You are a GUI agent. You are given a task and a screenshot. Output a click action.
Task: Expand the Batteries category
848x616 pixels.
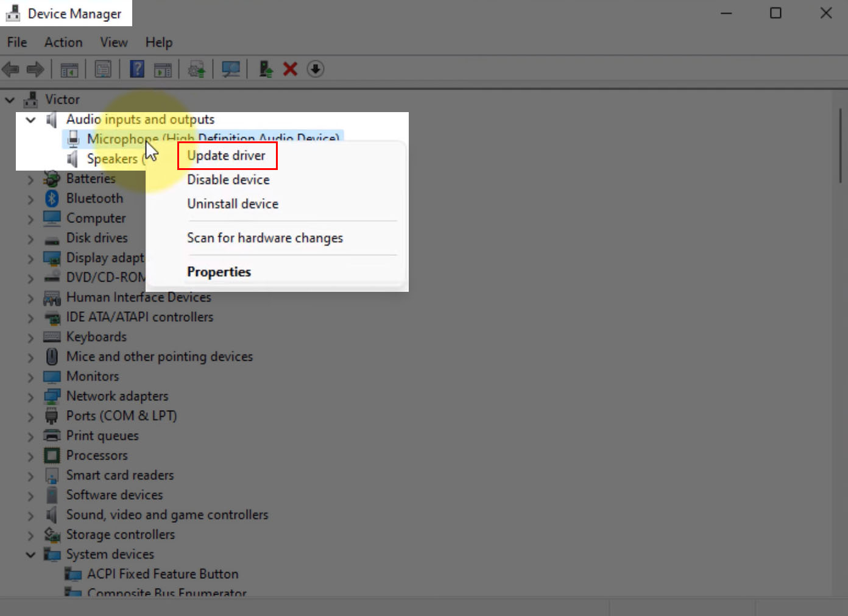point(30,179)
